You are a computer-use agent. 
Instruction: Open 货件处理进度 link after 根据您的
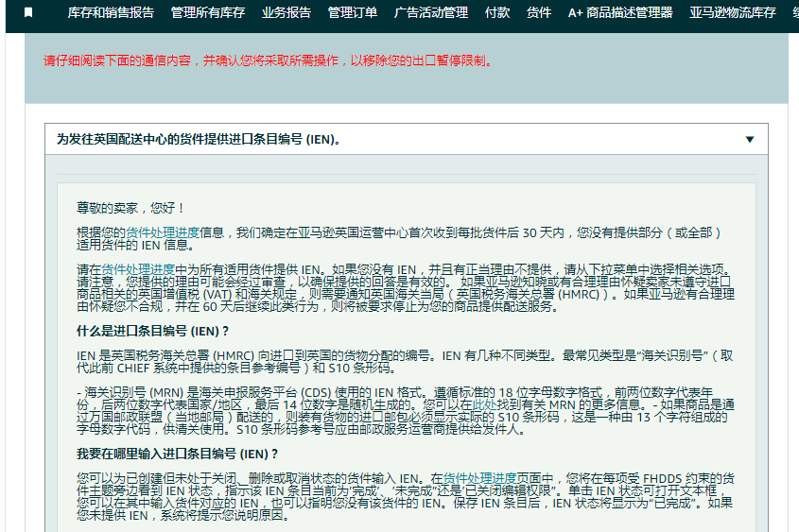[163, 232]
